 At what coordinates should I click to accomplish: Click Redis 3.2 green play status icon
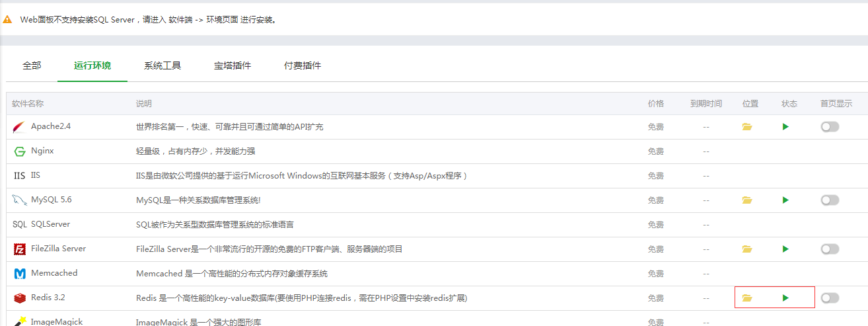(785, 298)
